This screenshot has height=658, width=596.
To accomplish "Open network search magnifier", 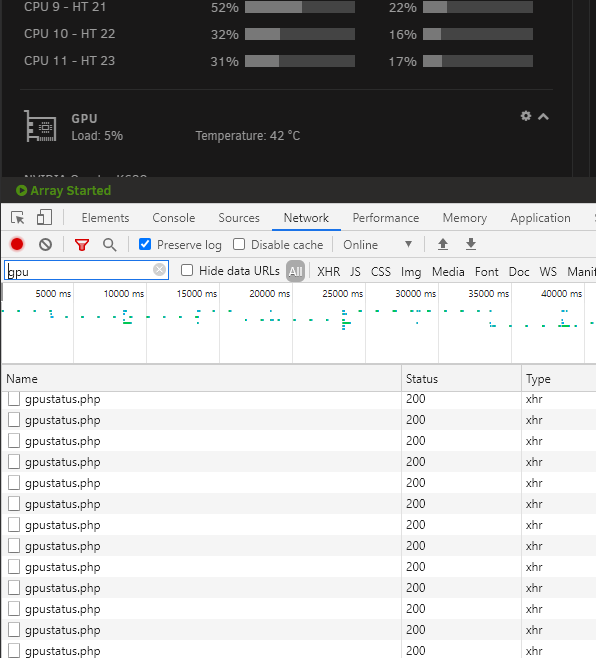I will click(110, 245).
